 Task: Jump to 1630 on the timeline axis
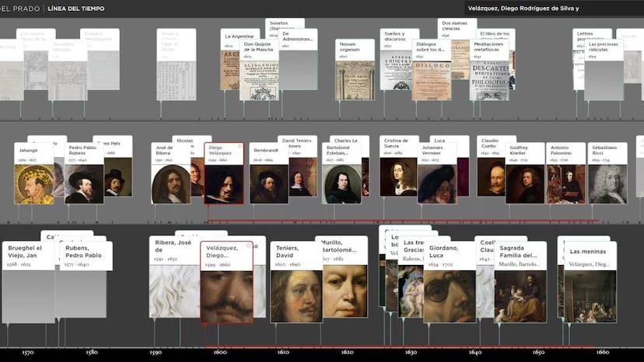point(411,352)
